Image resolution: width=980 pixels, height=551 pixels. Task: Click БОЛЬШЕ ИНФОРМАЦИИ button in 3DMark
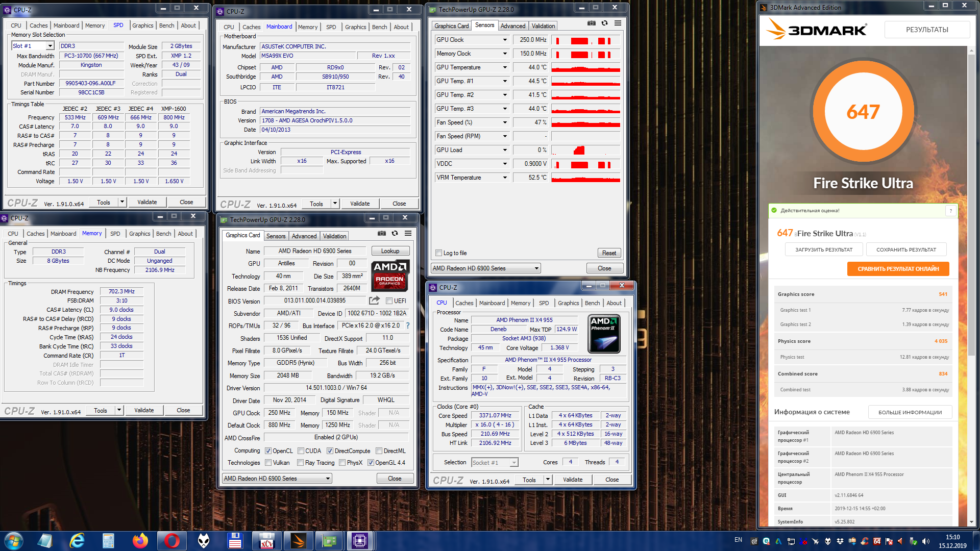tap(910, 412)
